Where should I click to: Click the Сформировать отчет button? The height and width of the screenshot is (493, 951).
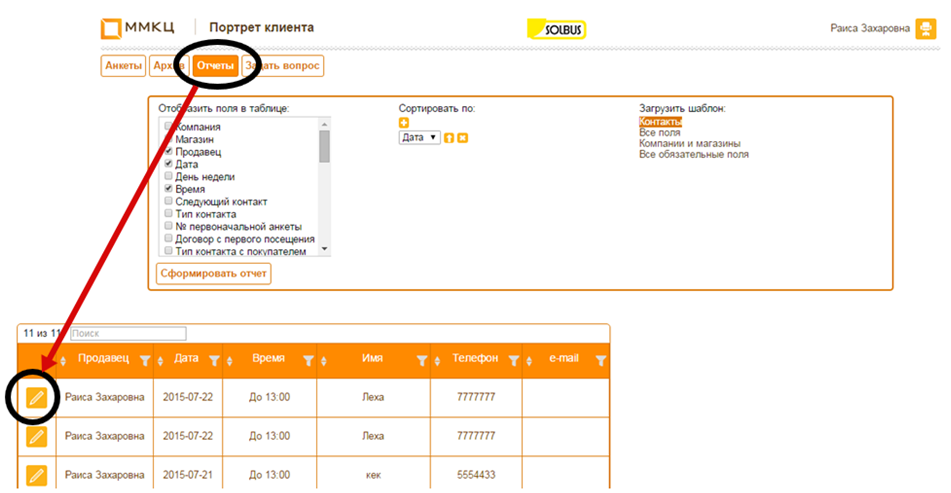213,273
